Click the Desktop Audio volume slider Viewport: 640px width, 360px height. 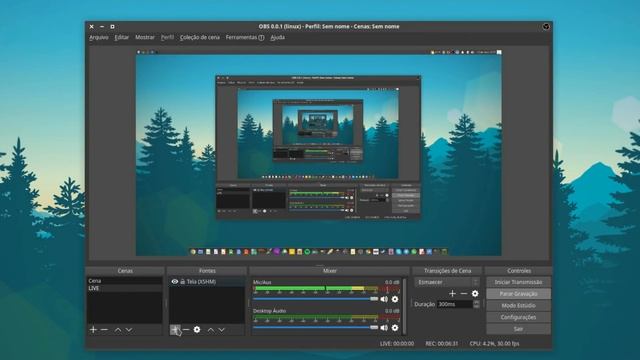click(316, 327)
